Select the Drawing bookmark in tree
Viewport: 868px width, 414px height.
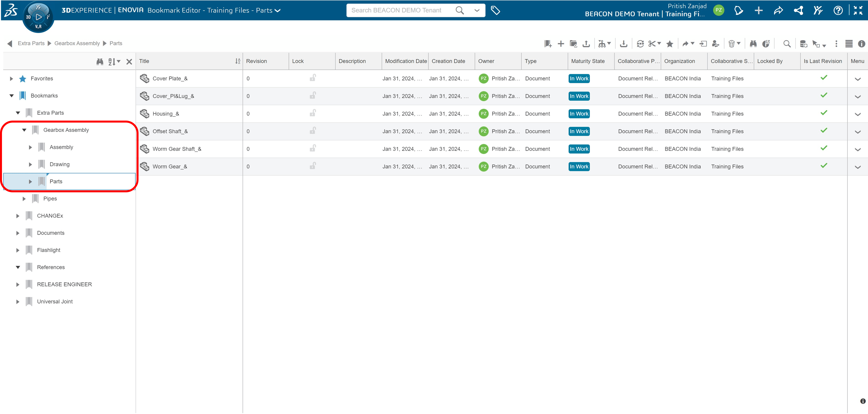click(x=59, y=164)
